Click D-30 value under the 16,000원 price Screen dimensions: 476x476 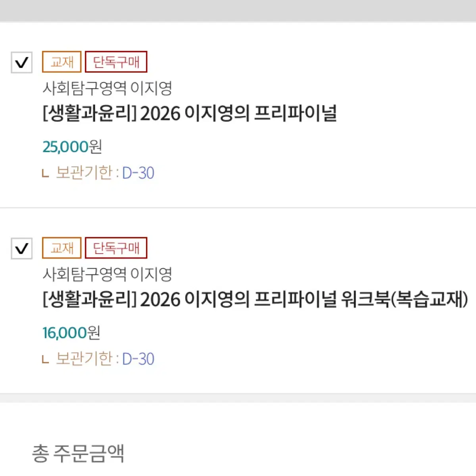click(x=138, y=359)
